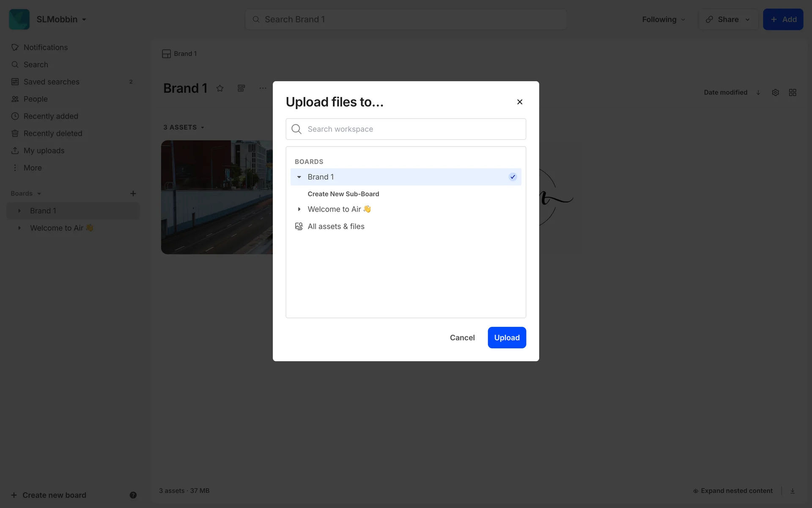Choose All assets & files destination
The width and height of the screenshot is (812, 508).
336,226
